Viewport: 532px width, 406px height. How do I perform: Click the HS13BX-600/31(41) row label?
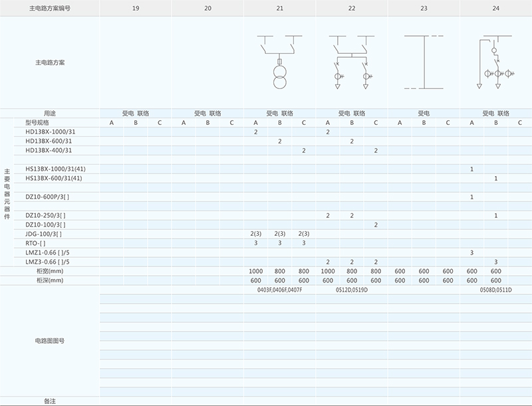(x=54, y=178)
